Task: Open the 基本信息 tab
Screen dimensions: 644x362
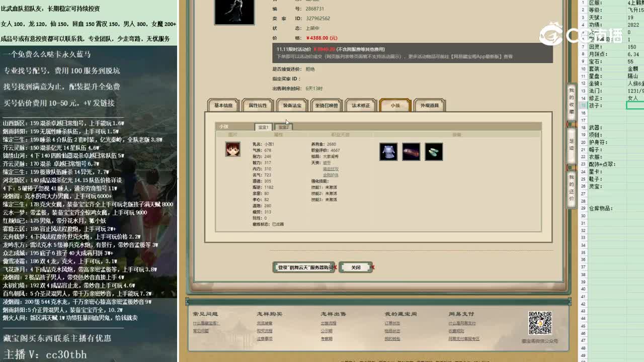Action: coord(223,106)
